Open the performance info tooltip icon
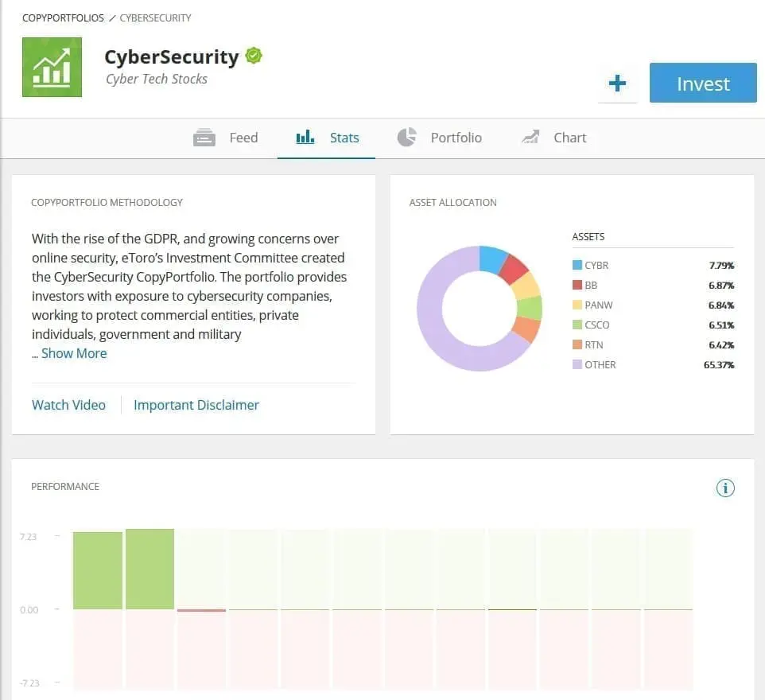 point(724,488)
